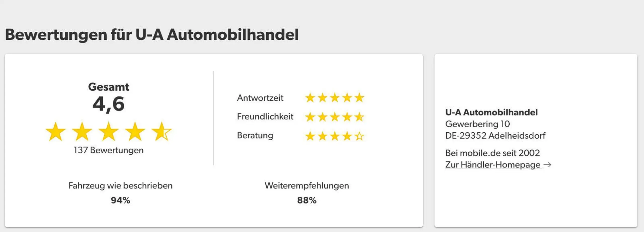Click the Weiterempfehlungen 88% value
This screenshot has width=644, height=232.
tap(307, 200)
